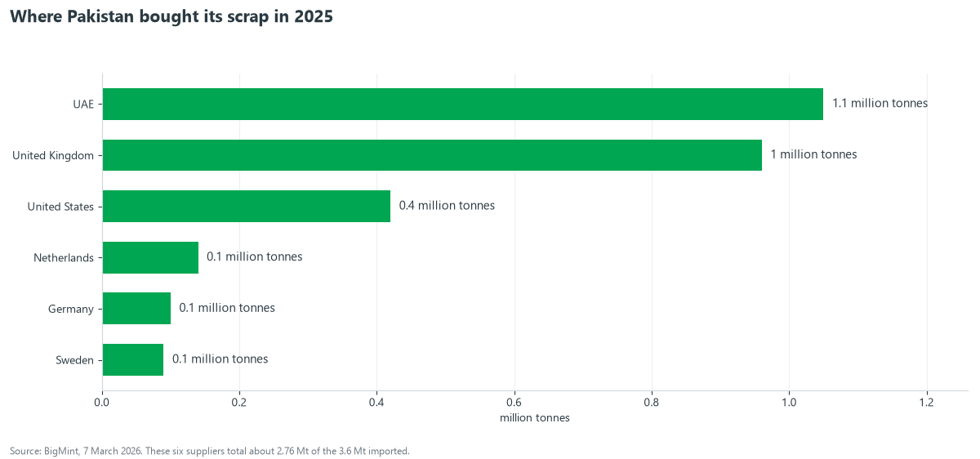
Task: Click the 0.8 x-axis tick label
Action: point(651,403)
